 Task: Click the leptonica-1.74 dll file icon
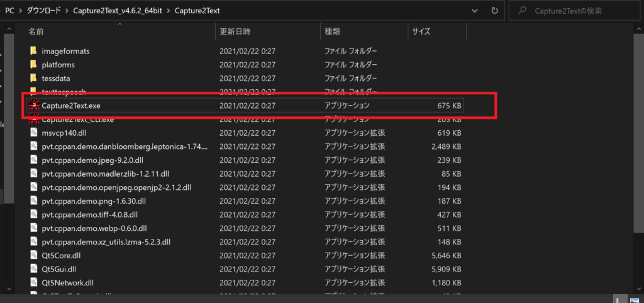(x=34, y=146)
